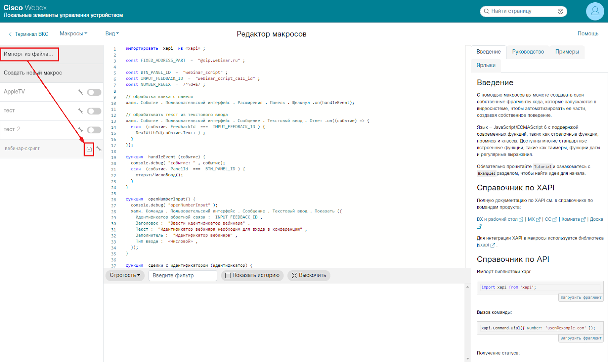608x364 pixels.
Task: Click the log panel scrollbar down arrow
Action: pyautogui.click(x=467, y=359)
